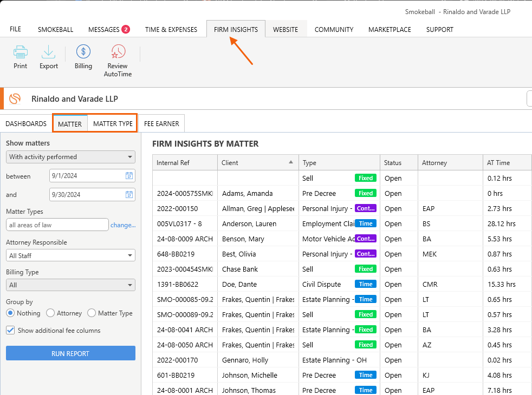Click the Export download icon

(49, 52)
